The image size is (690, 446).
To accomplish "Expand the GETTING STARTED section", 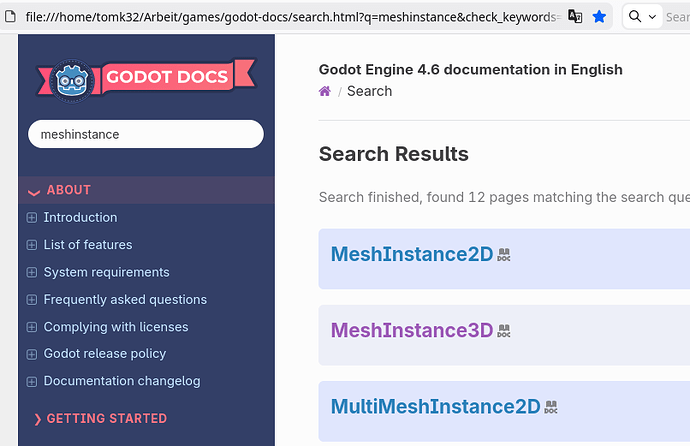I will tap(37, 419).
